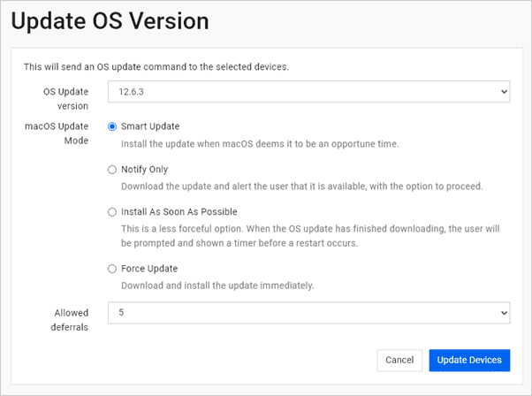Click the Smart Update label text

[150, 126]
